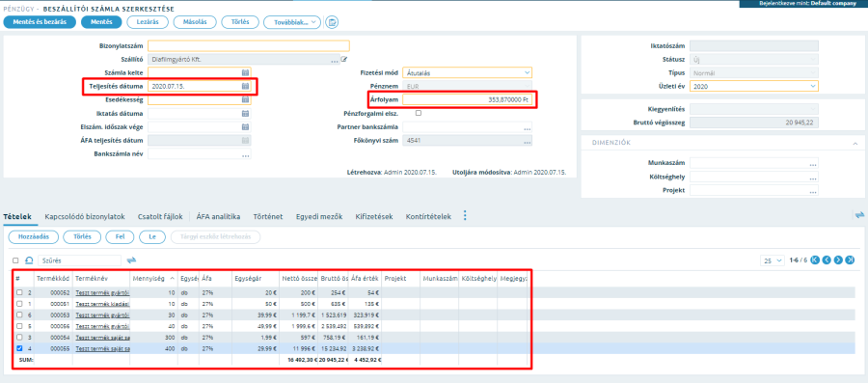Image resolution: width=868 pixels, height=383 pixels.
Task: Click into the Bizonylatszám input field
Action: pyautogui.click(x=249, y=46)
